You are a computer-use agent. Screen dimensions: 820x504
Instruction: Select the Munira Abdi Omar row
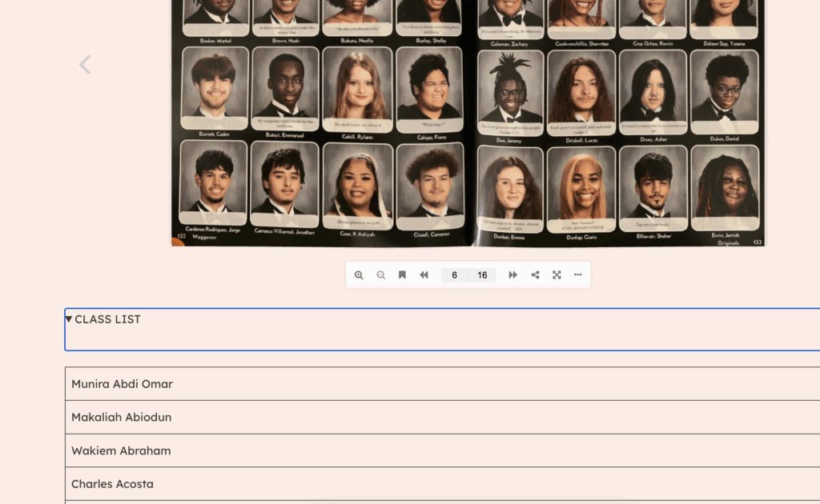[x=122, y=384]
